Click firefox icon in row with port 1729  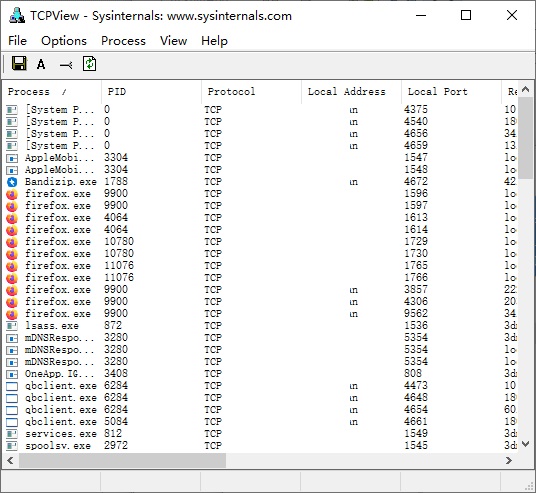(12, 242)
